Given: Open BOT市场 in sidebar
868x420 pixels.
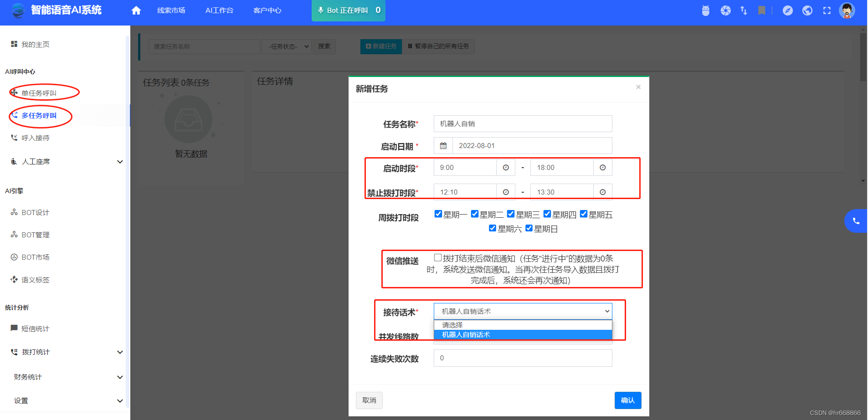Looking at the screenshot, I should click(30, 257).
